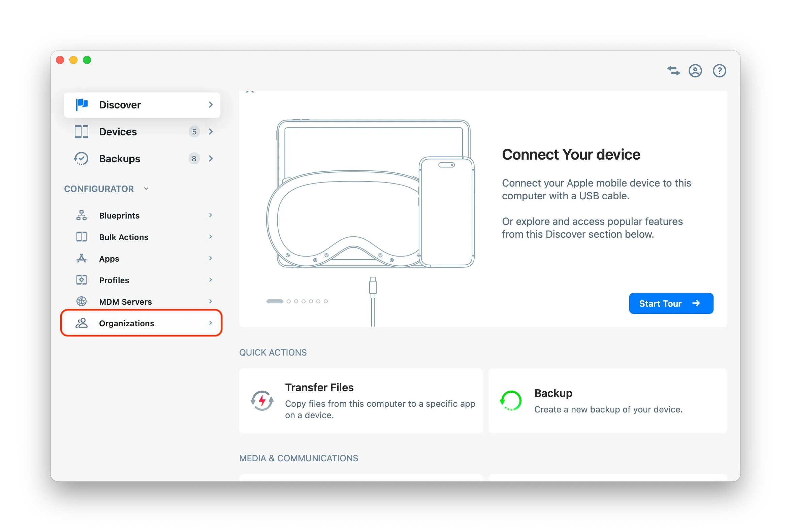
Task: Click the device transfer arrows icon
Action: (673, 71)
